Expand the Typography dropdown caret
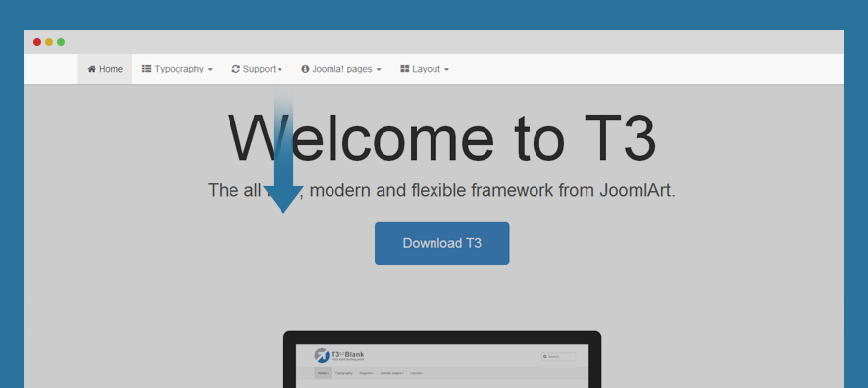 pyautogui.click(x=210, y=70)
